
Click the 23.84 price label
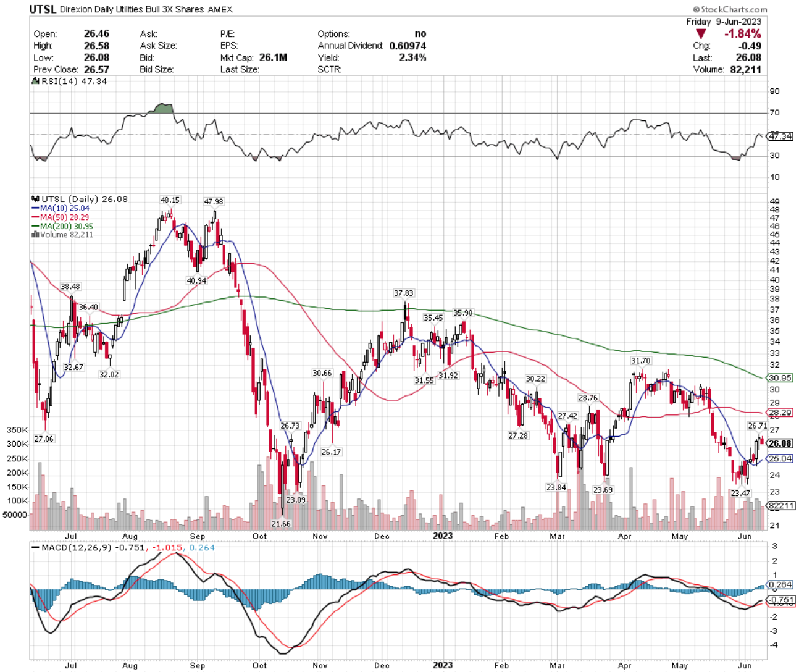coord(556,487)
